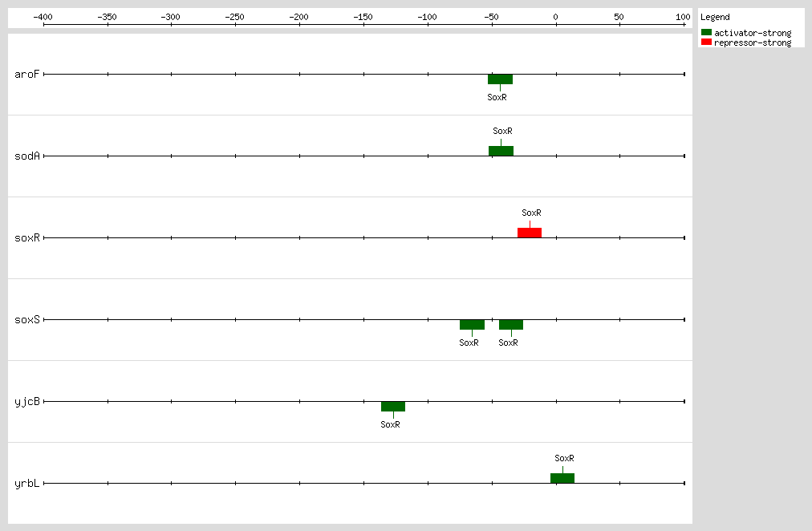Click the green SoxR box on sodA row
The width and height of the screenshot is (812, 531).
pyautogui.click(x=501, y=151)
